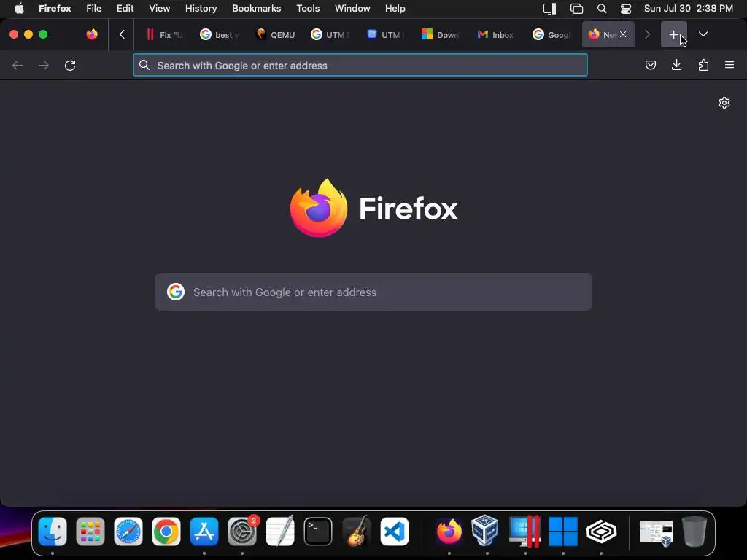Image resolution: width=747 pixels, height=560 pixels.
Task: Open VirtualBox from the Dock
Action: tap(485, 530)
